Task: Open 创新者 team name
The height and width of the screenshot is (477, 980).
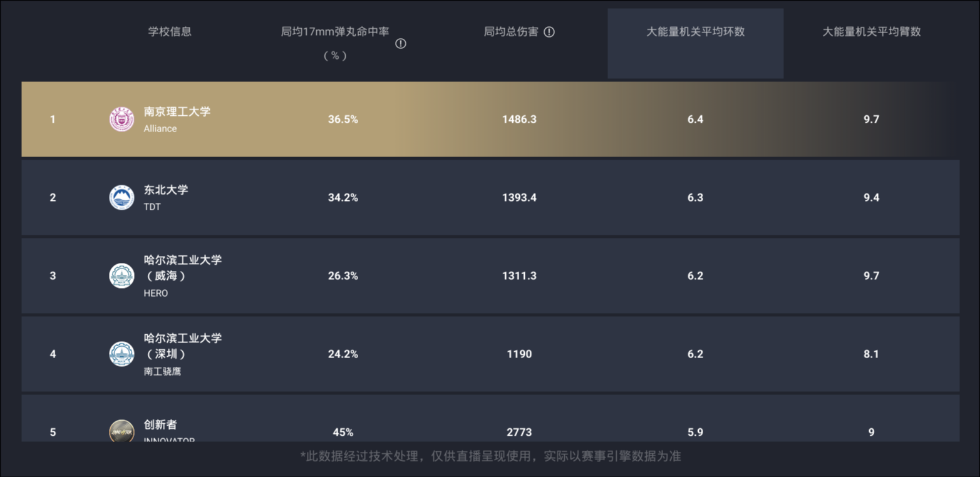Action: 160,424
